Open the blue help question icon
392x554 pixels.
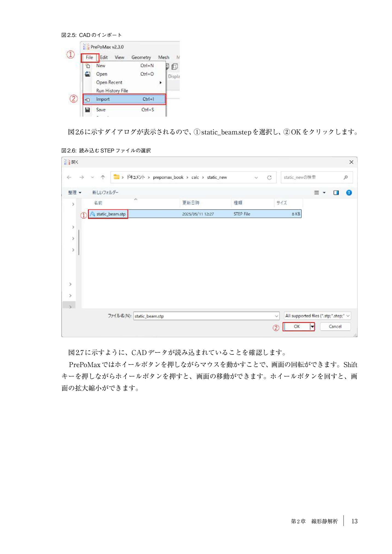pos(349,193)
